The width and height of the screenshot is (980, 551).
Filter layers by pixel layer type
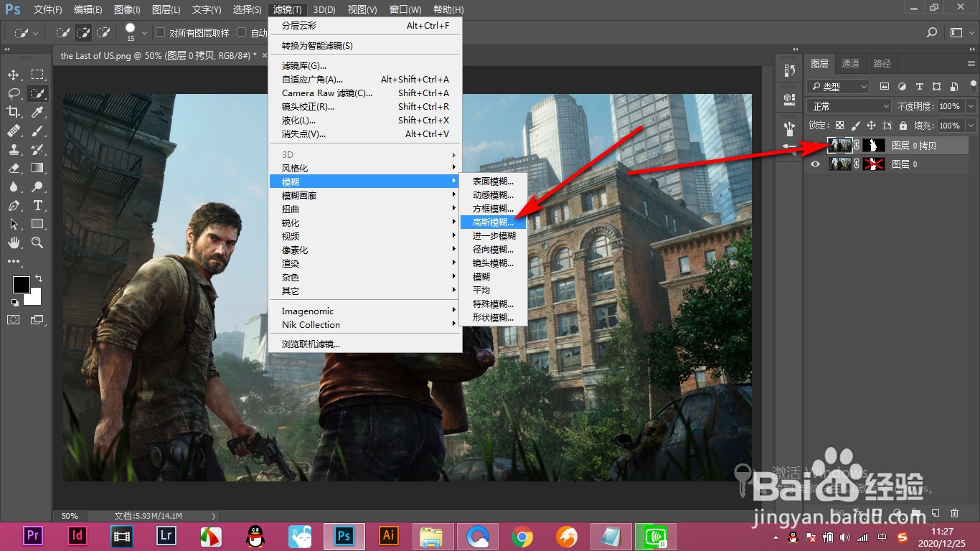tap(885, 87)
